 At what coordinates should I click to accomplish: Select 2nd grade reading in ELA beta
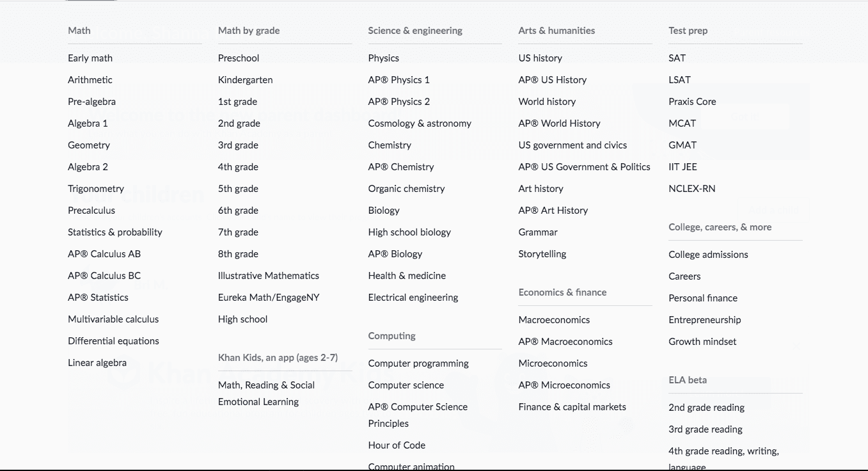[706, 408]
